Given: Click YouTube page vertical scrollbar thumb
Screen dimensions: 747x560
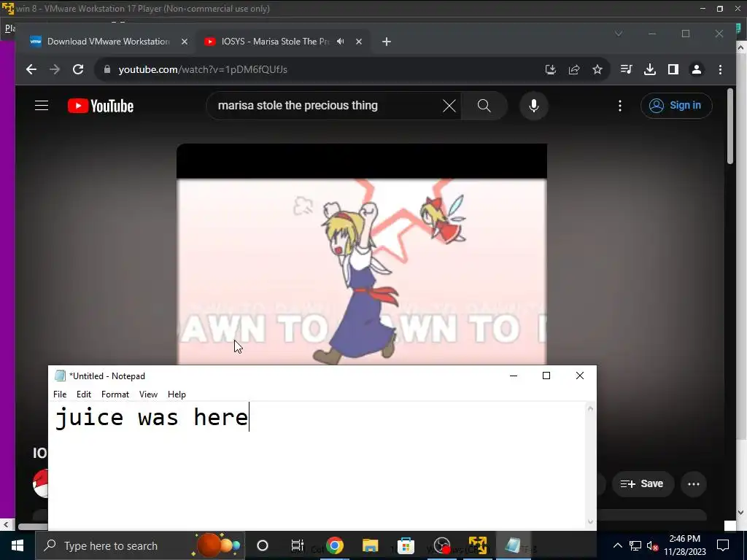Looking at the screenshot, I should click(x=731, y=127).
